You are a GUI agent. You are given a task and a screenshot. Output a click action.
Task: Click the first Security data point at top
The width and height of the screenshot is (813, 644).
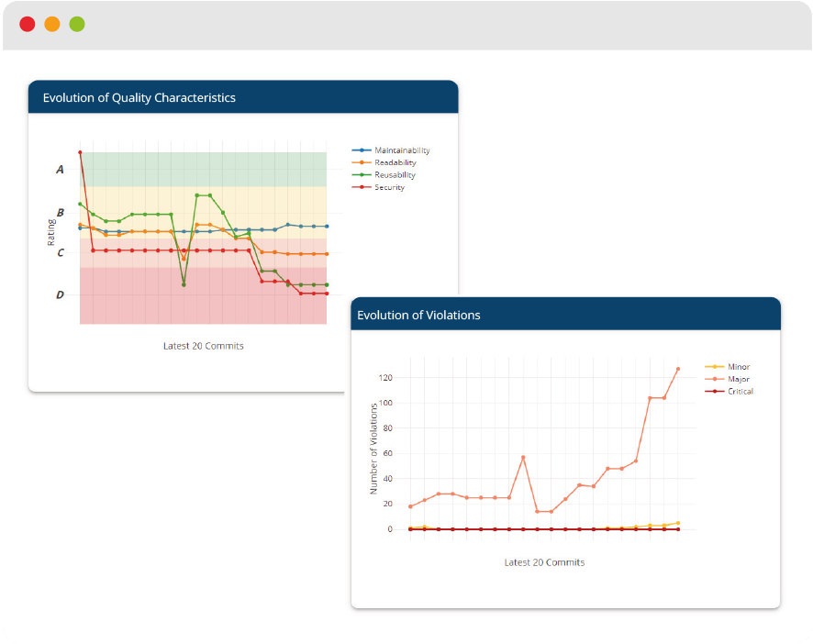pos(80,152)
